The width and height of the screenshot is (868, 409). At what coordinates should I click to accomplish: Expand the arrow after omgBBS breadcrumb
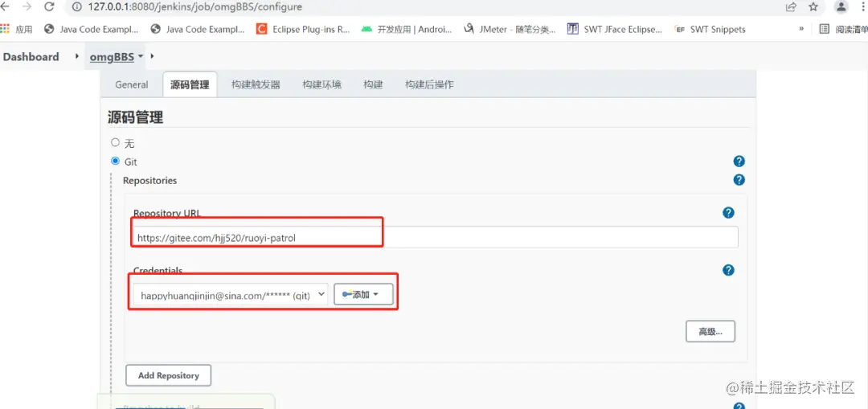152,56
